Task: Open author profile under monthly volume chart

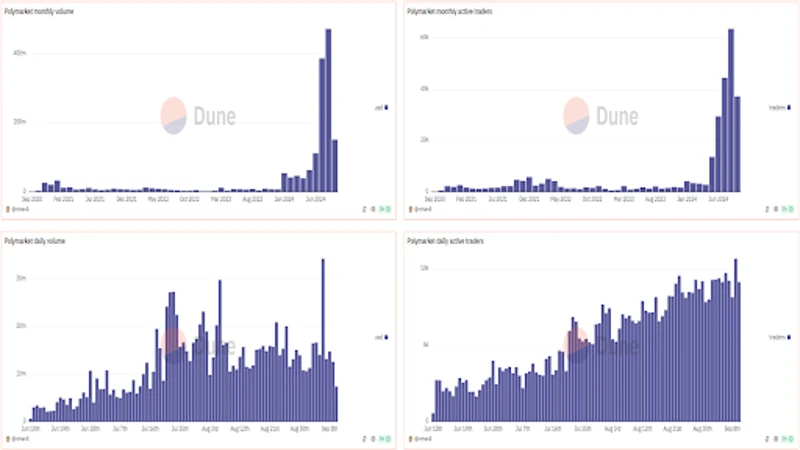Action: tap(18, 209)
